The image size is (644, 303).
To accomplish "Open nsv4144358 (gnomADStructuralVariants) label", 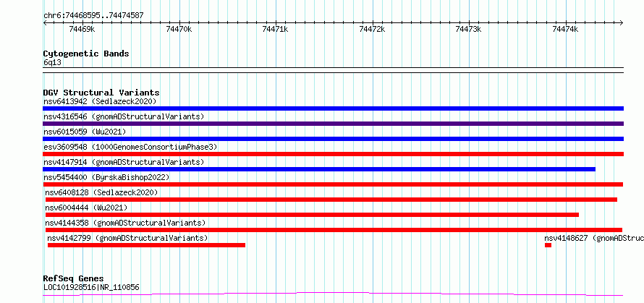I will (125, 223).
